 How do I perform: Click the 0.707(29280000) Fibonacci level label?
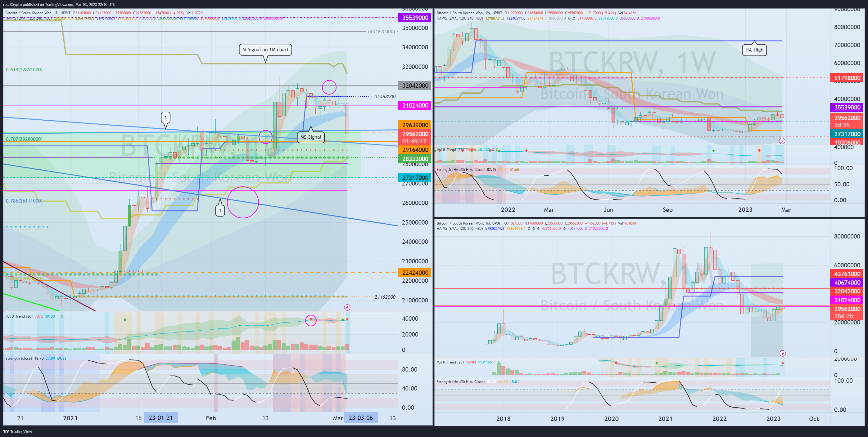point(24,139)
